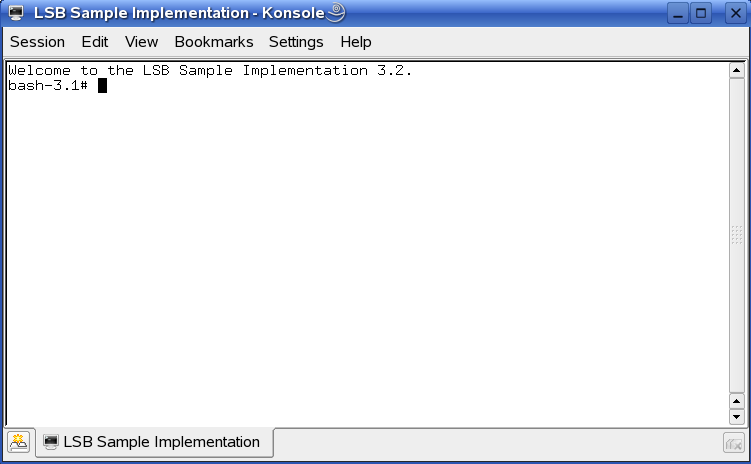The image size is (751, 464).
Task: Click the scrollbar down arrow at bottom
Action: (737, 417)
